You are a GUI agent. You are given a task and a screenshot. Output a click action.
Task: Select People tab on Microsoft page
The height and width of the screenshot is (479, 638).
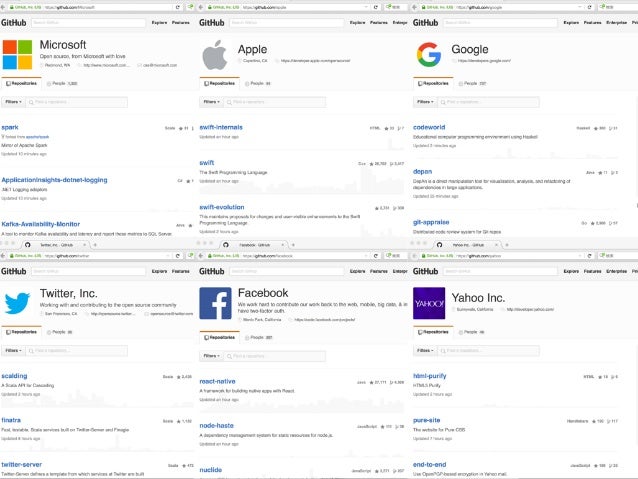(62, 83)
